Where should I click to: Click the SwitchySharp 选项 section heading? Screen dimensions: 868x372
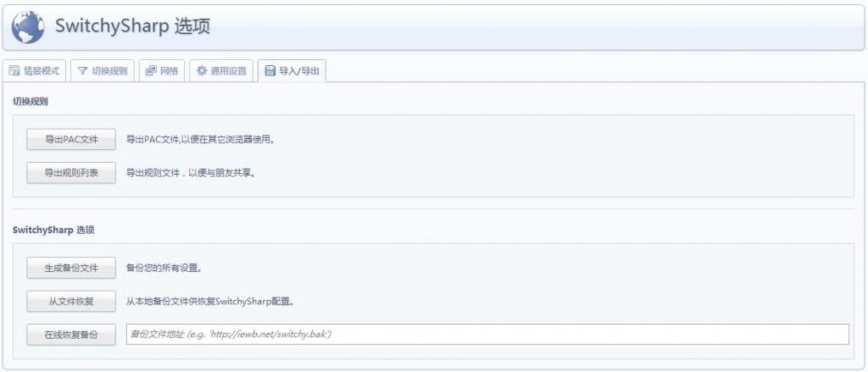[53, 230]
